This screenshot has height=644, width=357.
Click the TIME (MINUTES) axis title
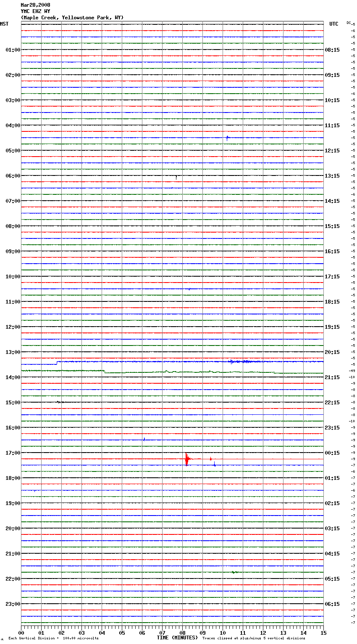[177, 638]
